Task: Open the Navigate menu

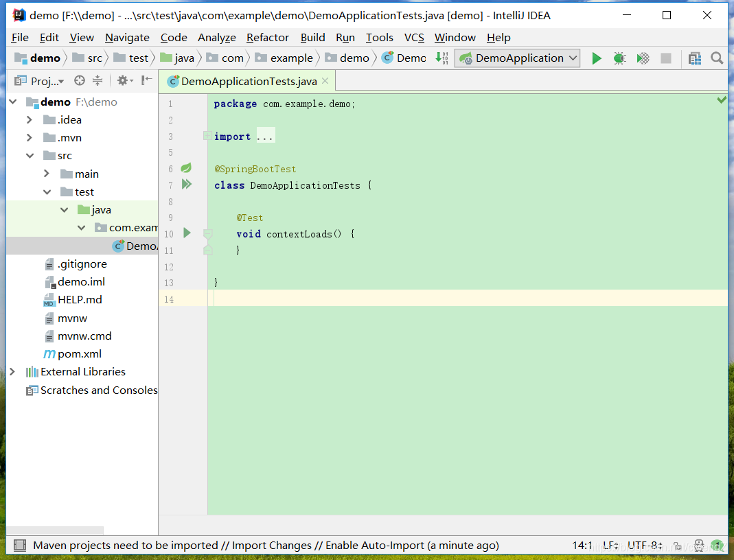Action: pyautogui.click(x=127, y=38)
